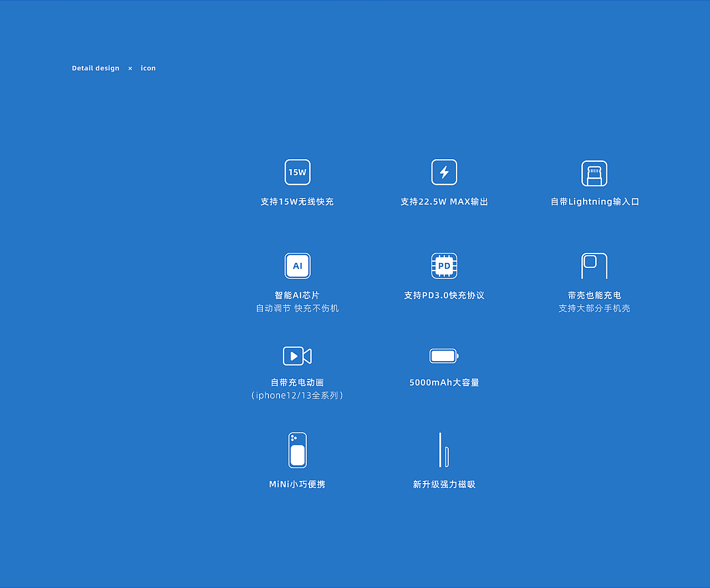Select the "5000mAh大容量" label
The width and height of the screenshot is (710, 588).
444,383
